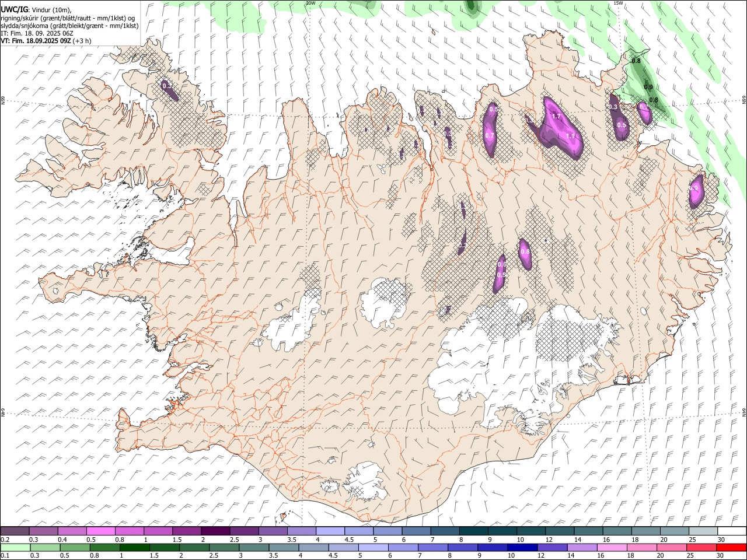Screen dimensions: 747x560
Task: Click the 'VT: Fim. 18.09.2025 09Z (+3 h)' line
Action: pos(46,41)
